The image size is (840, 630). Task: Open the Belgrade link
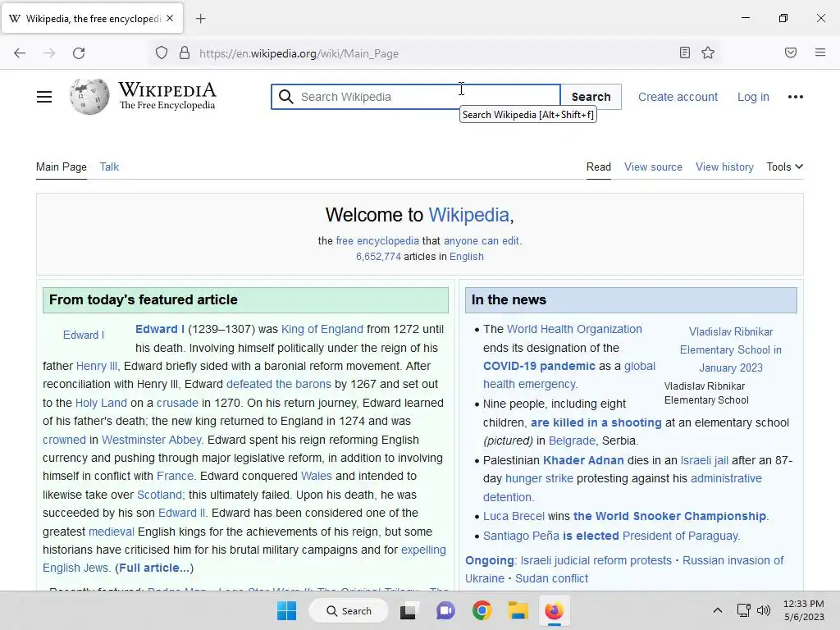[572, 441]
